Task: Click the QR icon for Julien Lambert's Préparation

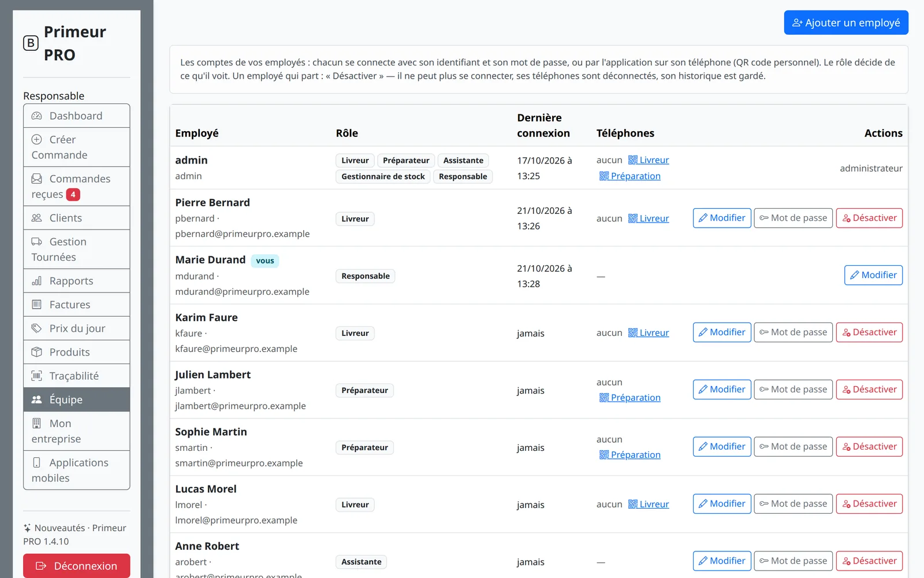Action: (604, 398)
